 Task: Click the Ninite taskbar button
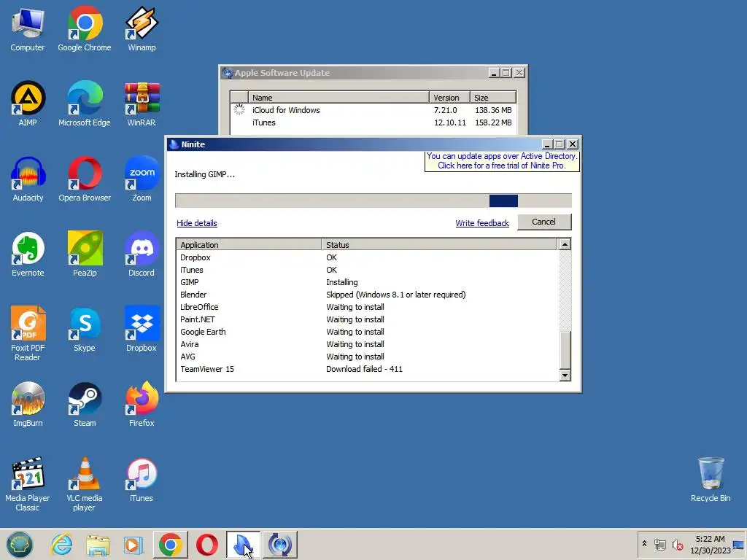pos(243,544)
